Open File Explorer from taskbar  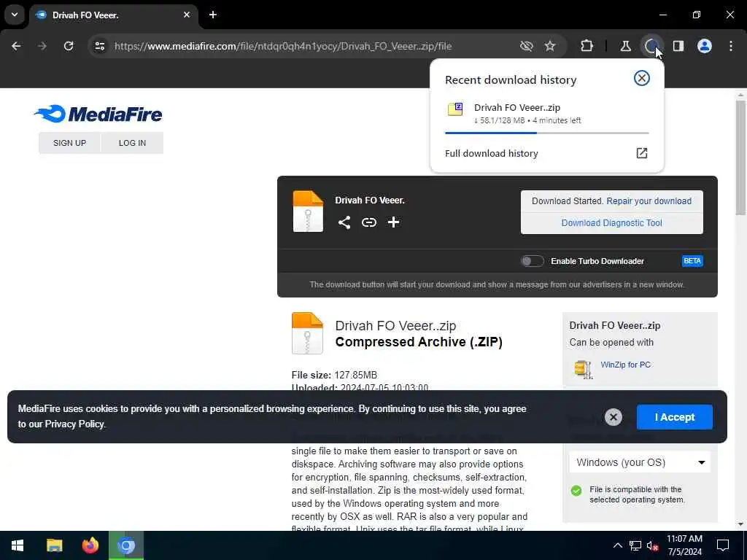54,545
